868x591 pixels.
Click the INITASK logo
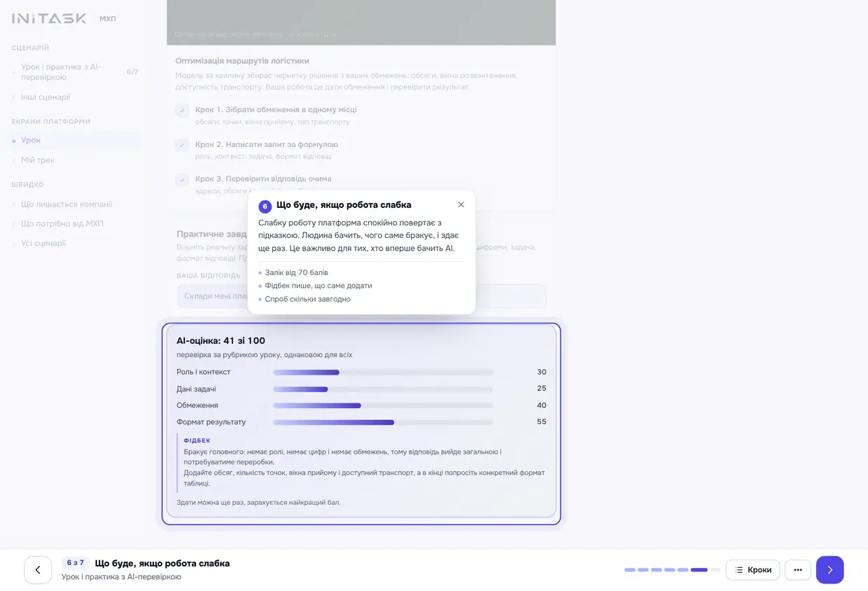pyautogui.click(x=50, y=19)
